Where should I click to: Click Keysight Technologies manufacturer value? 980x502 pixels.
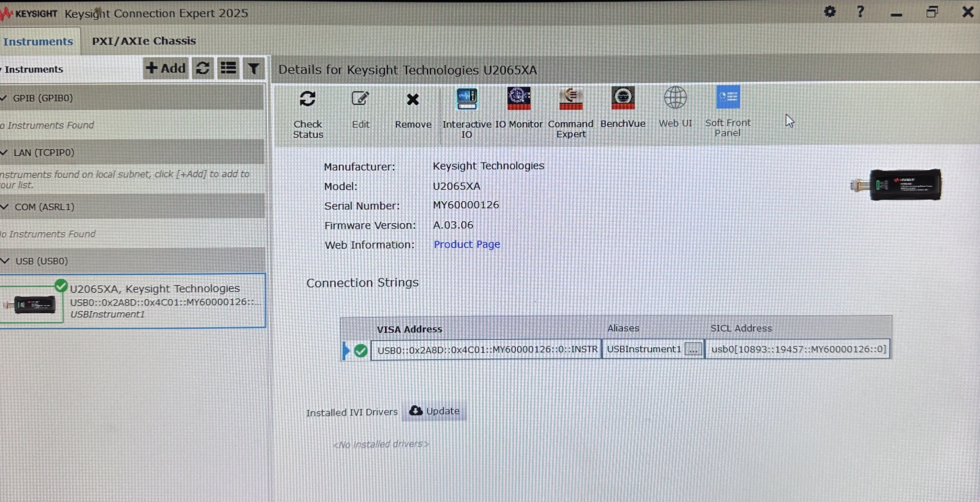click(x=488, y=166)
